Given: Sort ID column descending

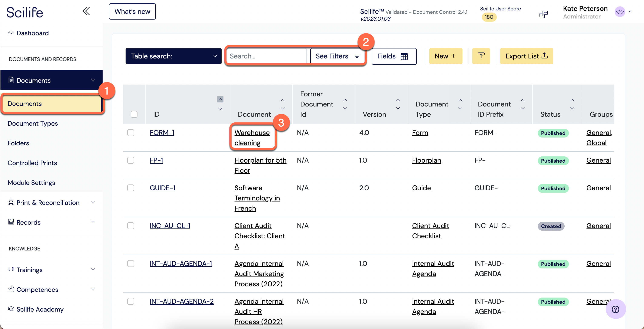Looking at the screenshot, I should coord(220,109).
